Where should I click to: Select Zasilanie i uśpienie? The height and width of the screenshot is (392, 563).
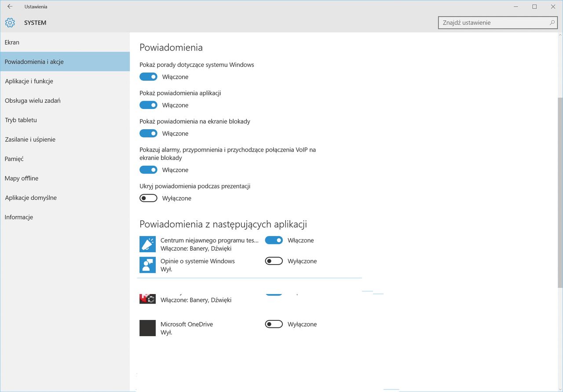pyautogui.click(x=65, y=139)
